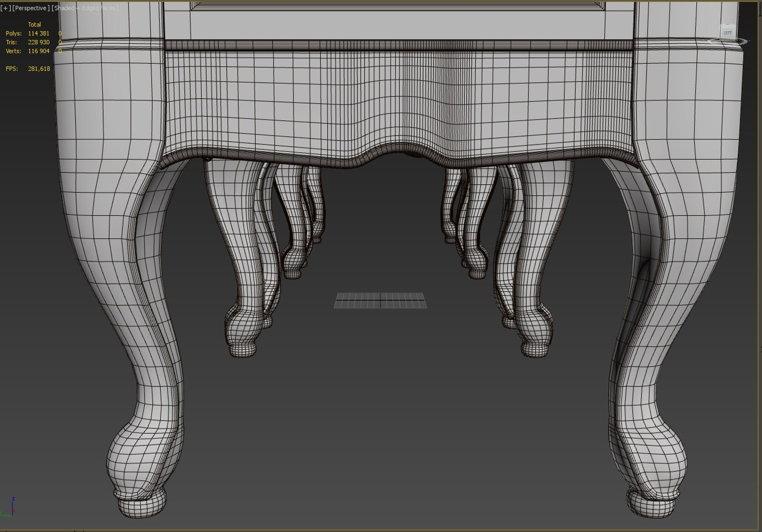
Task: Click the LEFT face of the ViewCube
Action: 727,33
